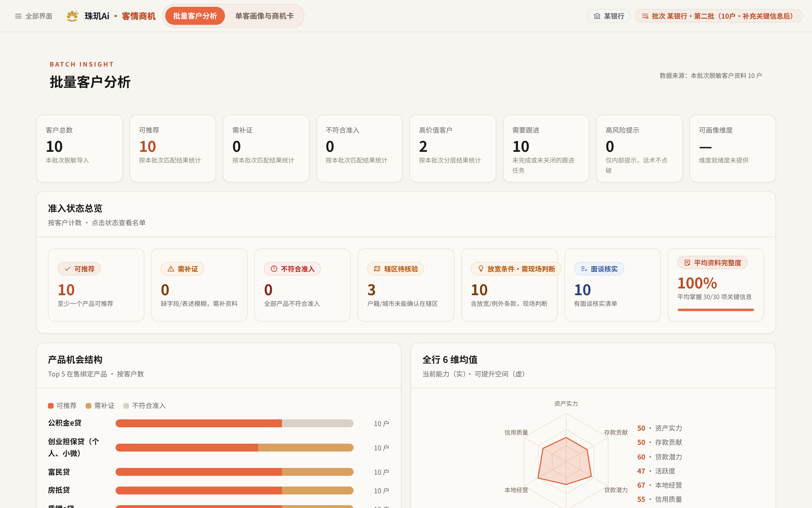The image size is (812, 508).
Task: Click the checklist icon on 面谈核实 badge
Action: pos(584,269)
